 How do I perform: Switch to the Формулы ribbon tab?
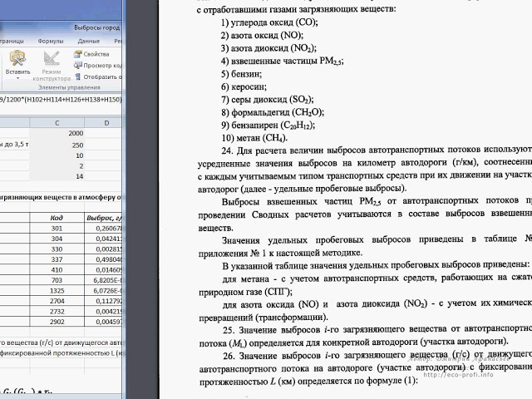click(x=51, y=41)
